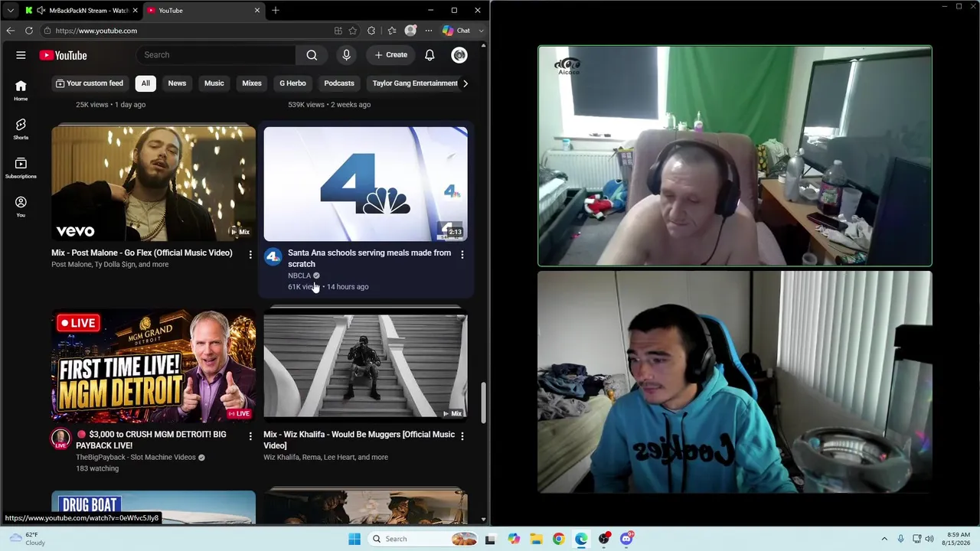Viewport: 980px width, 551px height.
Task: Open the You section in the sidebar
Action: 21,207
